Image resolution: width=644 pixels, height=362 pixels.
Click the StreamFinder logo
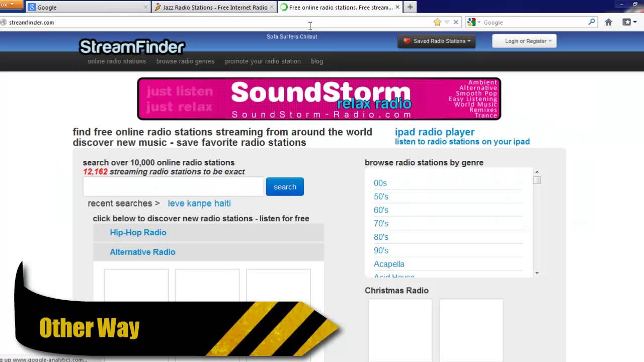coord(132,47)
